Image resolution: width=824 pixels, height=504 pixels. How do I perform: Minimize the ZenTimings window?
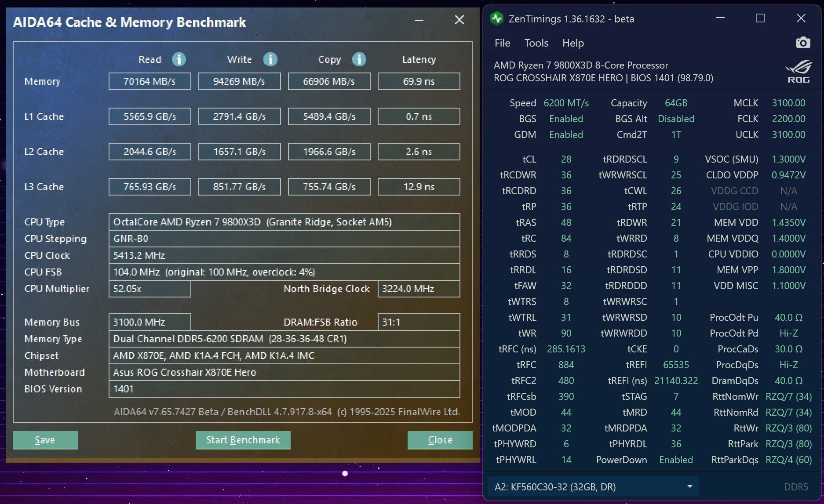point(720,18)
